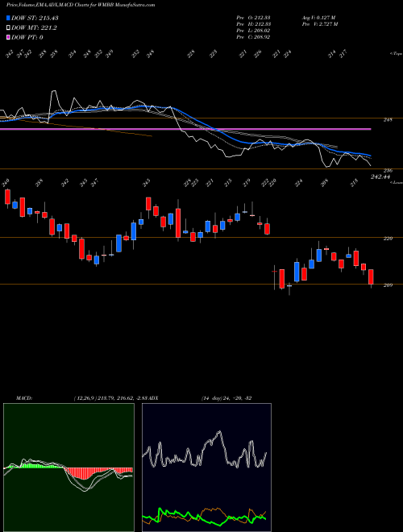Click the 245 price axis label

point(388,120)
